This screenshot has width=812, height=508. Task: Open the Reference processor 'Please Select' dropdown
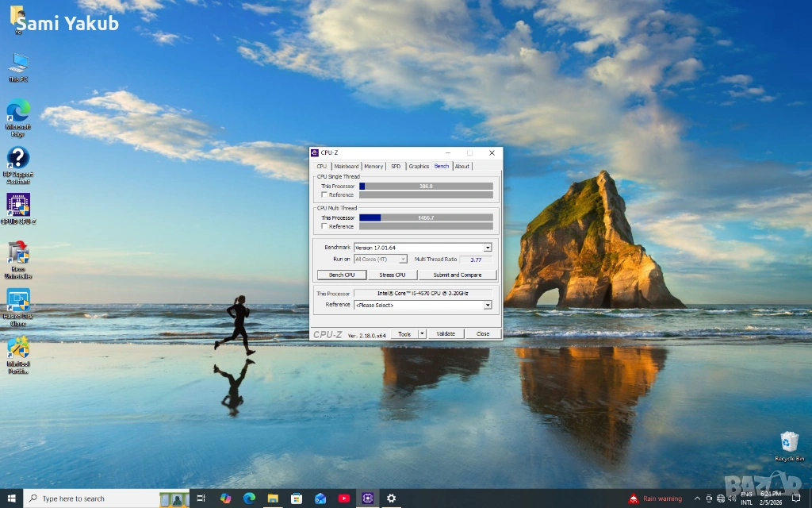488,305
